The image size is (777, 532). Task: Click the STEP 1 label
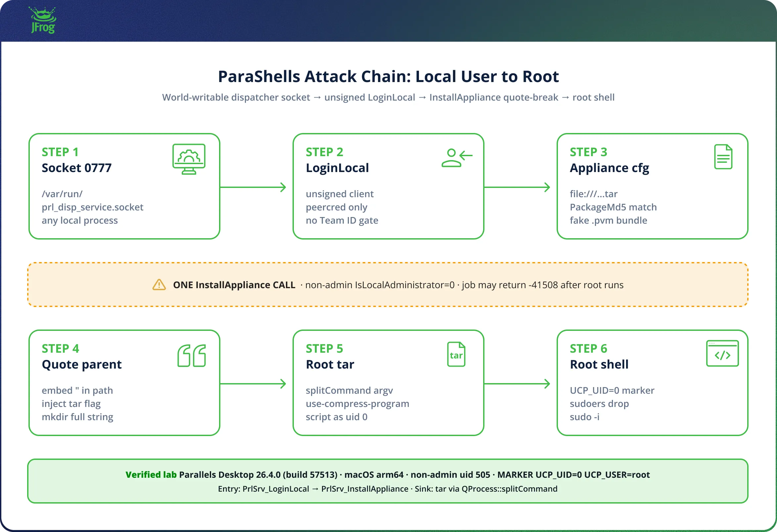point(60,152)
